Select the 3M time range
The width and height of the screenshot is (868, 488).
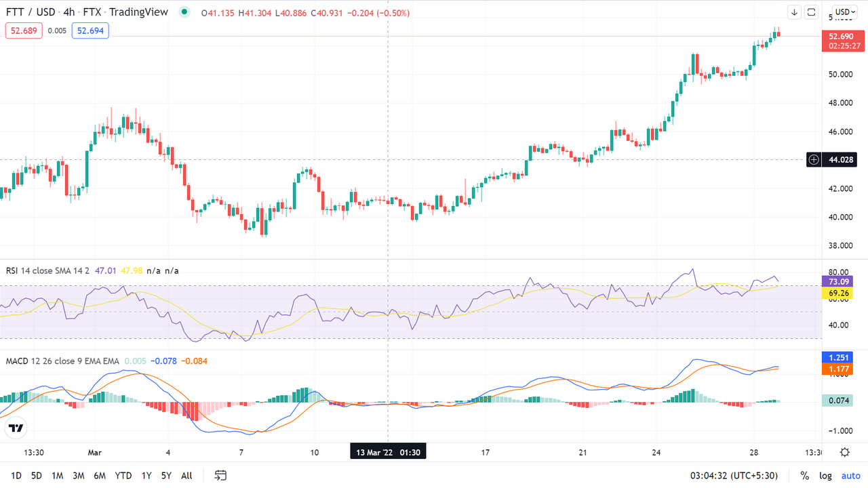tap(79, 476)
